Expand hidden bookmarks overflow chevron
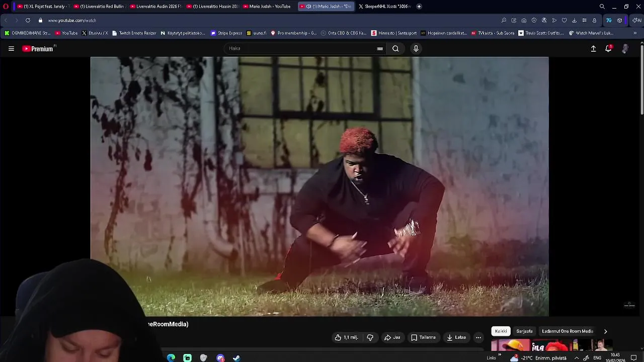The height and width of the screenshot is (362, 644). click(635, 33)
